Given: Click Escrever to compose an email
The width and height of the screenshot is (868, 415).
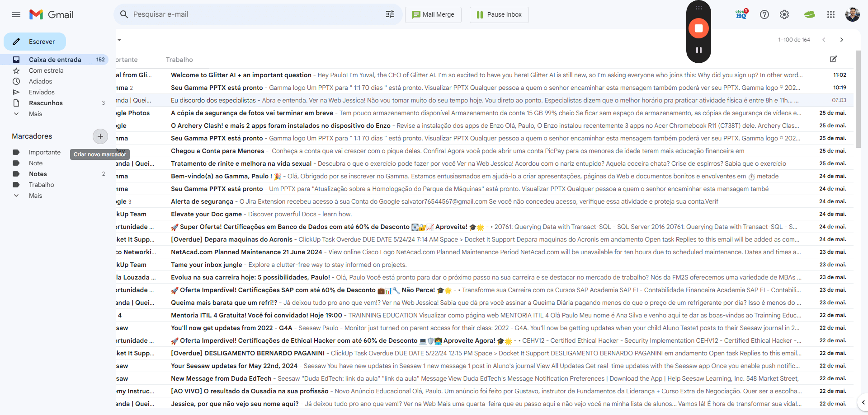Looking at the screenshot, I should click(x=35, y=42).
